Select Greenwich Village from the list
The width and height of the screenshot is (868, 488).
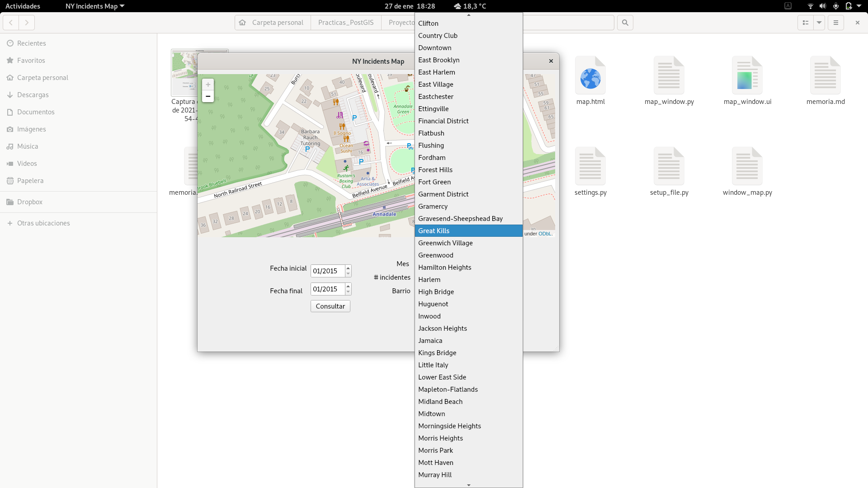445,243
